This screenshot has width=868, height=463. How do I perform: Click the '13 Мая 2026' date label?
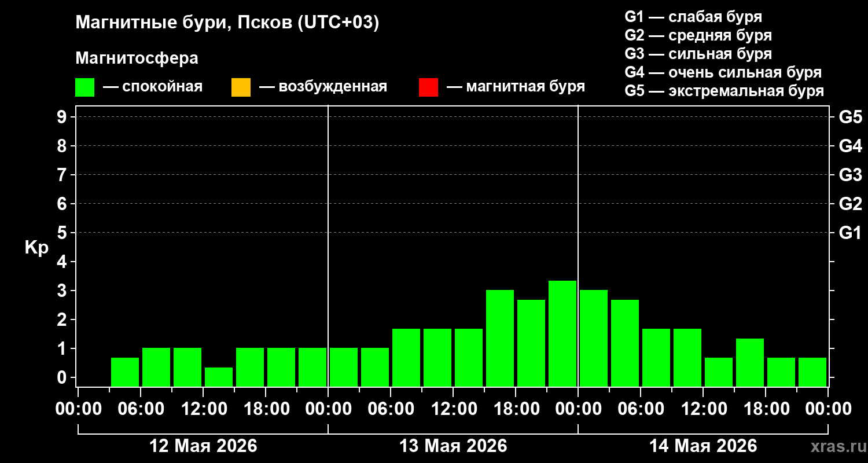click(453, 446)
